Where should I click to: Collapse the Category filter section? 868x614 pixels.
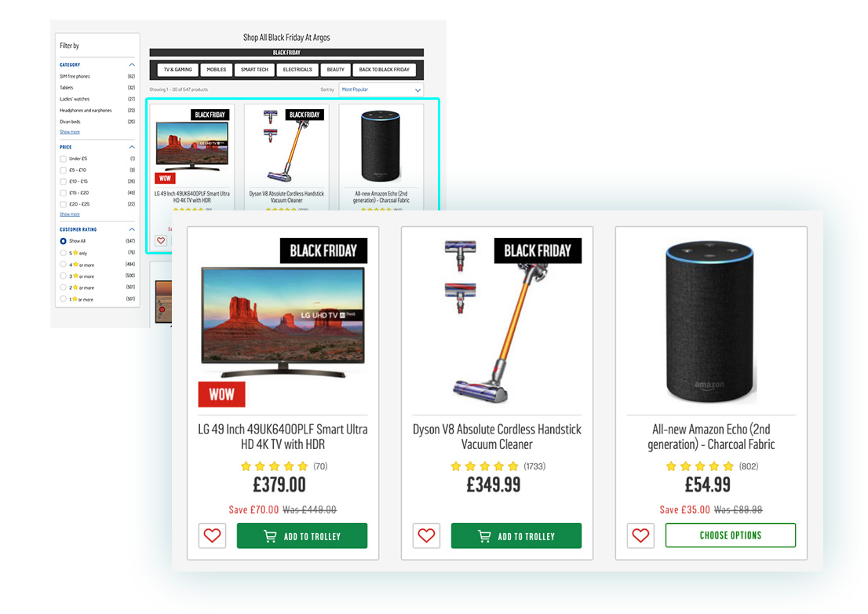[x=132, y=65]
